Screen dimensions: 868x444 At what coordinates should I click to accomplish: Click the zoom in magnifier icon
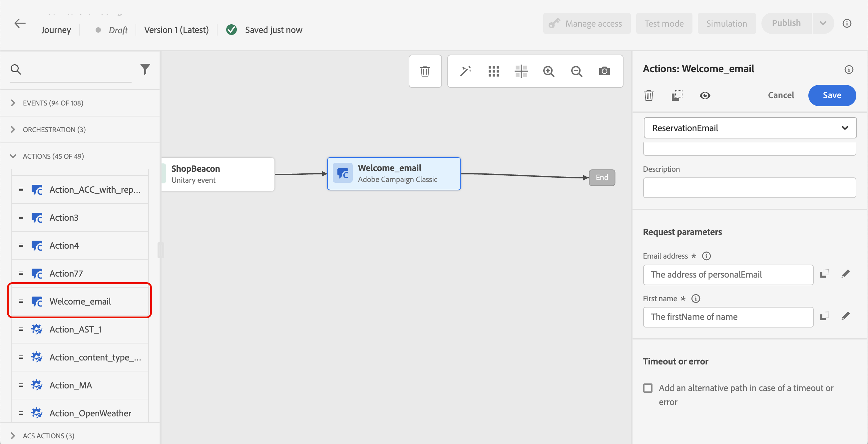pyautogui.click(x=549, y=71)
